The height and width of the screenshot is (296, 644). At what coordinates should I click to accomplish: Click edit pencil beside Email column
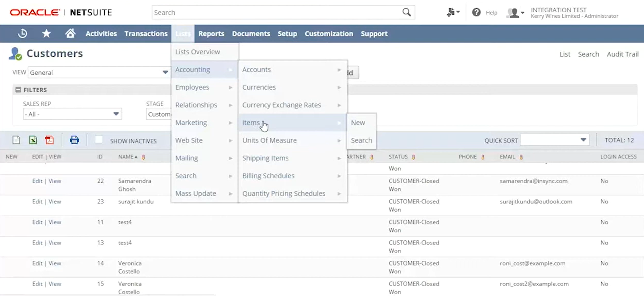(521, 157)
